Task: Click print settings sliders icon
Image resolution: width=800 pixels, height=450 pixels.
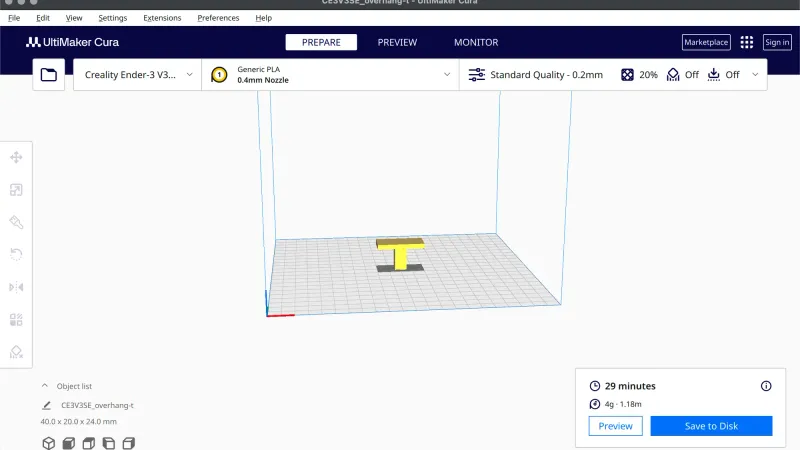Action: pyautogui.click(x=477, y=74)
